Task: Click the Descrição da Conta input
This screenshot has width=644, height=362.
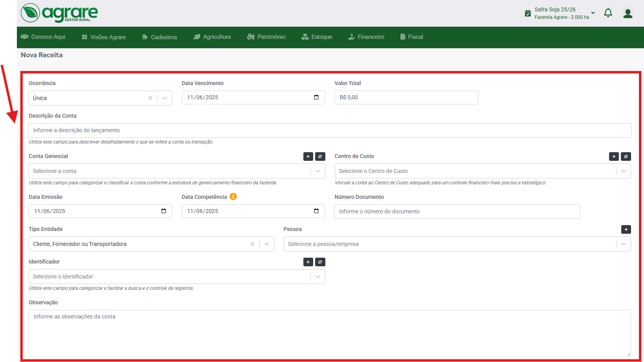Action: click(x=330, y=130)
